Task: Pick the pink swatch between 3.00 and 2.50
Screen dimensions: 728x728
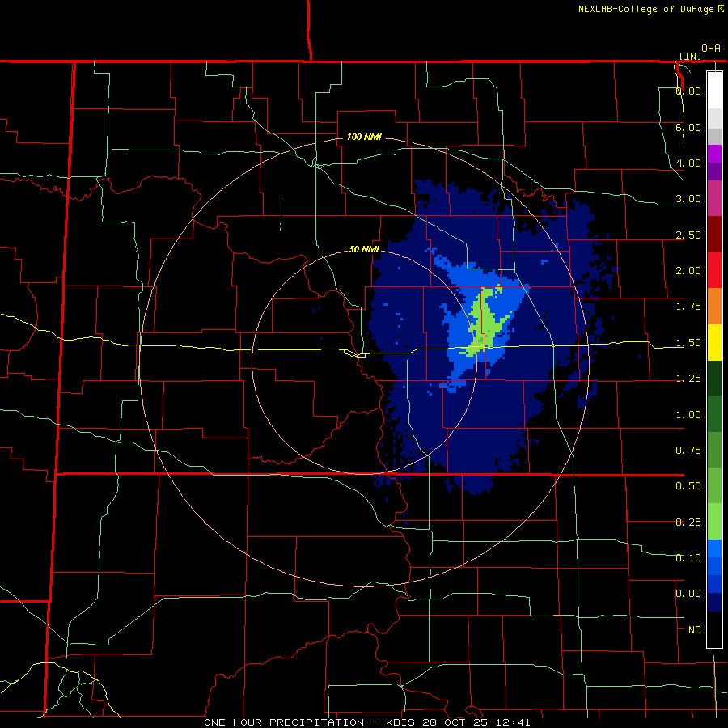Action: tap(714, 198)
